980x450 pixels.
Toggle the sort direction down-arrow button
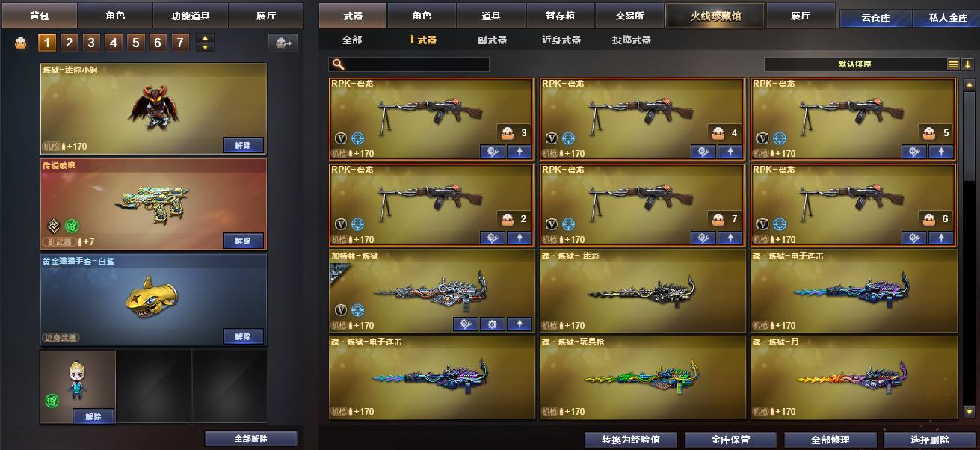click(968, 64)
